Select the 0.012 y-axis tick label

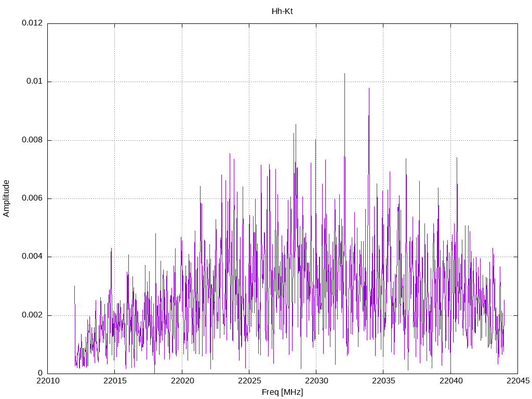(32, 23)
